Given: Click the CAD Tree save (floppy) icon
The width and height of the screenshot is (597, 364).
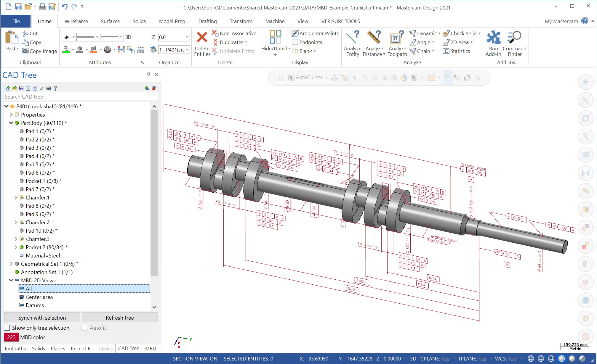Looking at the screenshot, I should click(x=21, y=88).
